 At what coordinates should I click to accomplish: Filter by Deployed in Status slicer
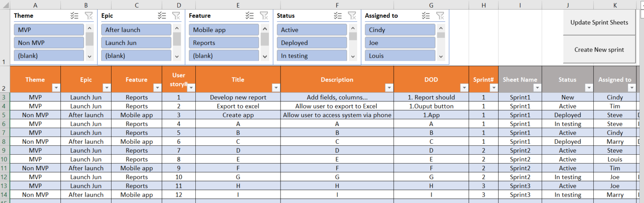[x=312, y=43]
